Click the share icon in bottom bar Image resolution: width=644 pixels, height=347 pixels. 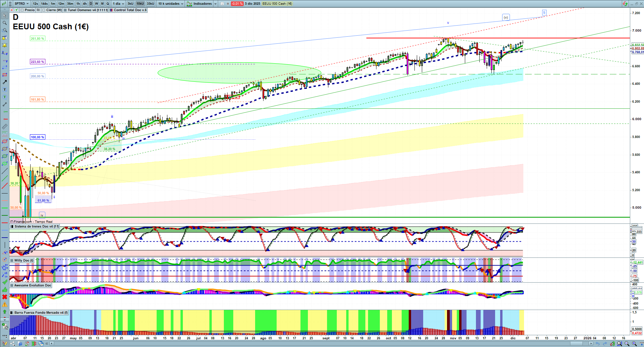13,344
